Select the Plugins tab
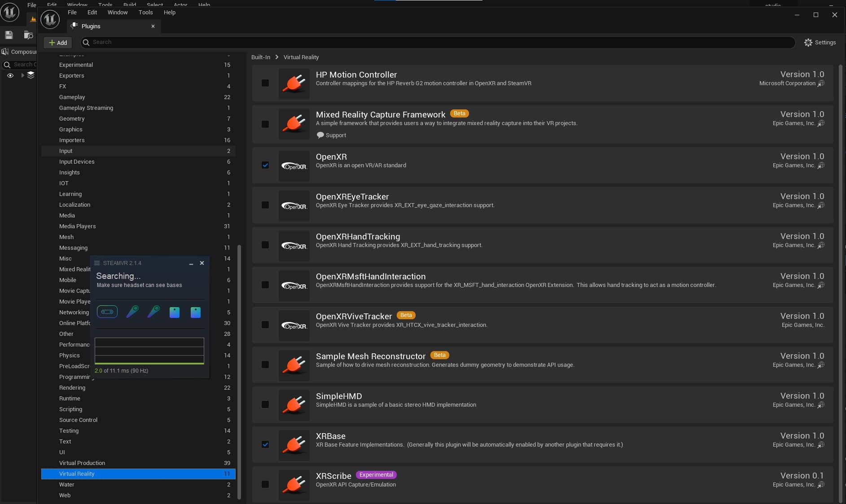846x504 pixels. 114,26
